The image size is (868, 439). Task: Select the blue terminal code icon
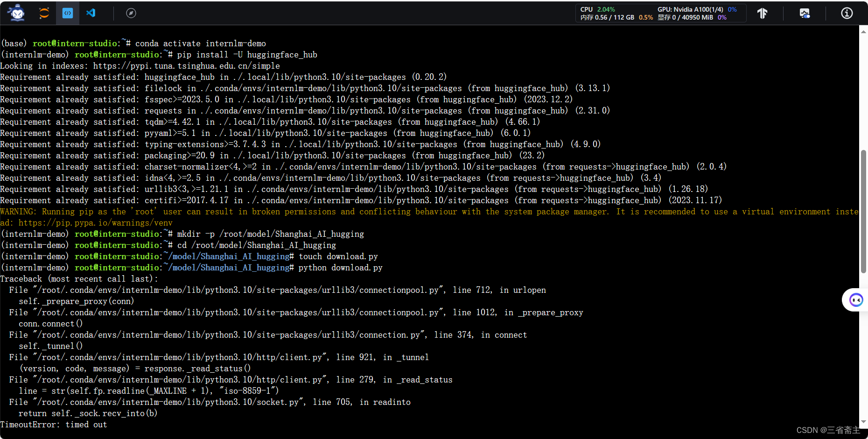pos(68,13)
